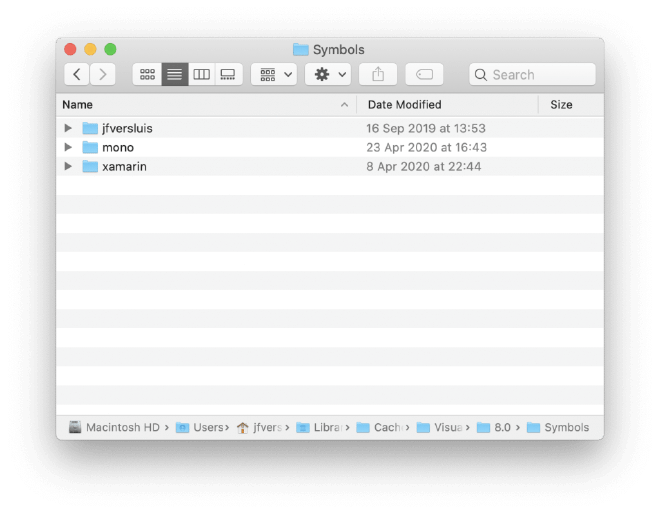Click the Symbols folder in path bar
This screenshot has height=514, width=660.
[558, 427]
